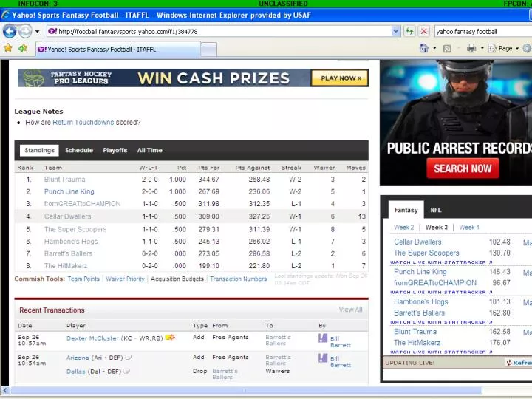
Task: Open a new blank browser tab
Action: click(208, 50)
